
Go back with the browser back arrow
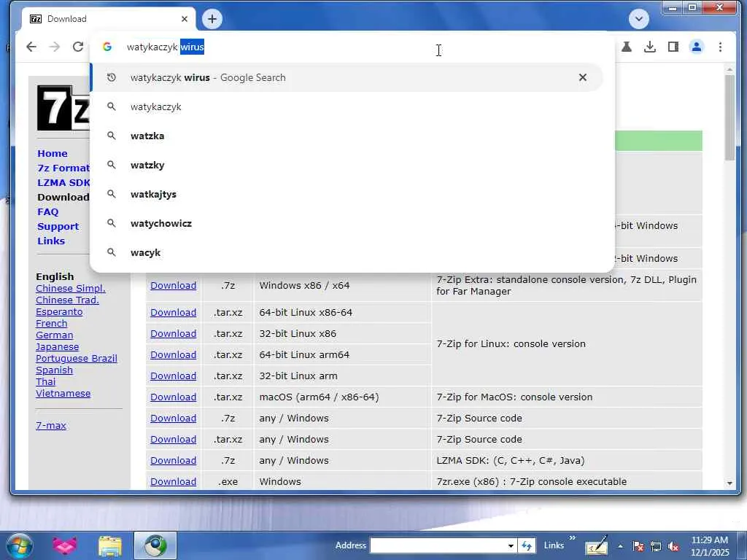coord(31,47)
